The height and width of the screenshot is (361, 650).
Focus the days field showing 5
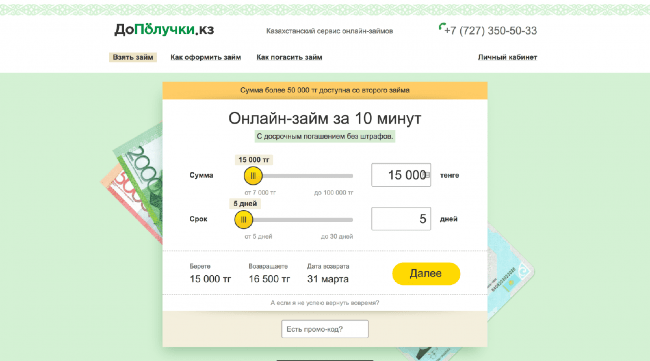click(x=401, y=219)
